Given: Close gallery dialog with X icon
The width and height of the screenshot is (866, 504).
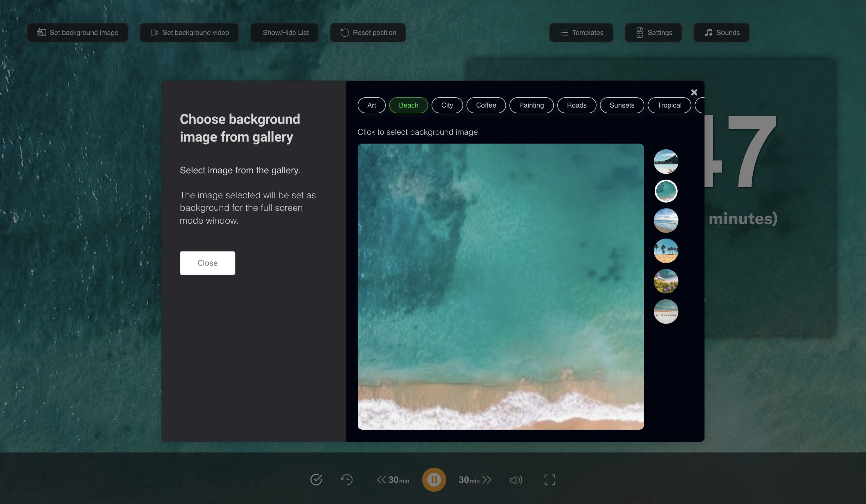Looking at the screenshot, I should pos(694,92).
